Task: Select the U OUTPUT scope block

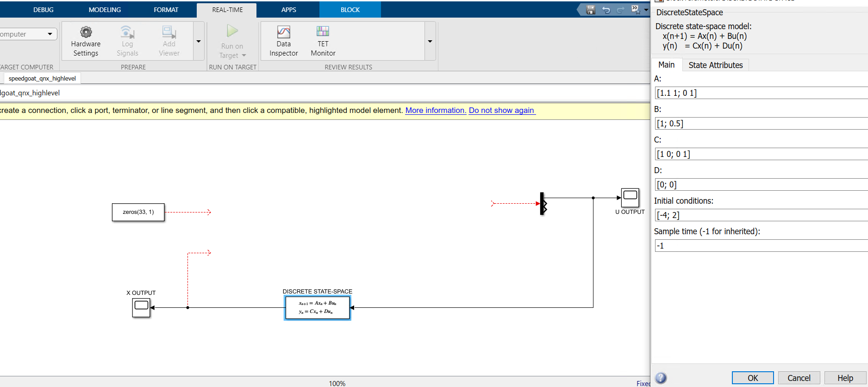Action: click(630, 198)
